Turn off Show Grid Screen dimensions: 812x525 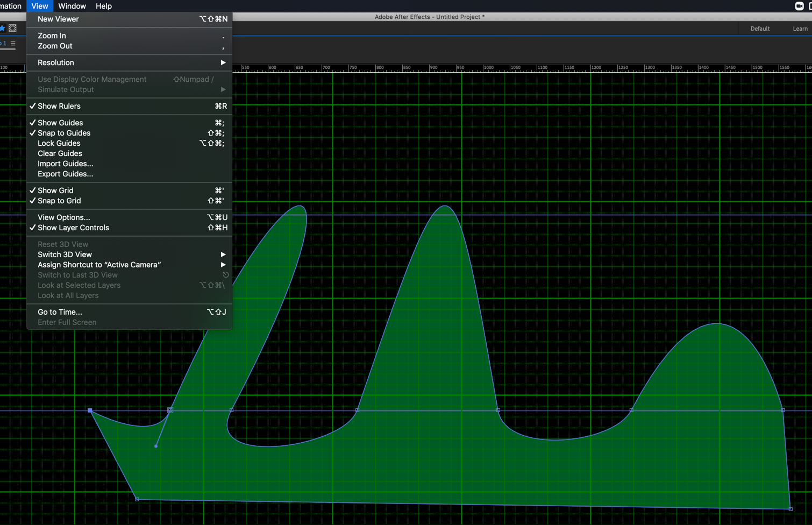[x=56, y=190]
